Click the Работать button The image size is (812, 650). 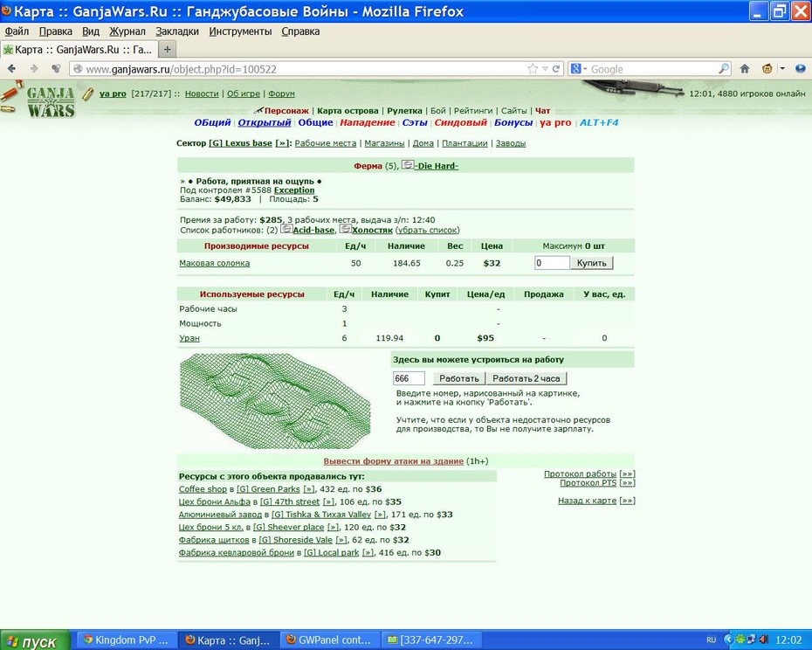[x=458, y=378]
